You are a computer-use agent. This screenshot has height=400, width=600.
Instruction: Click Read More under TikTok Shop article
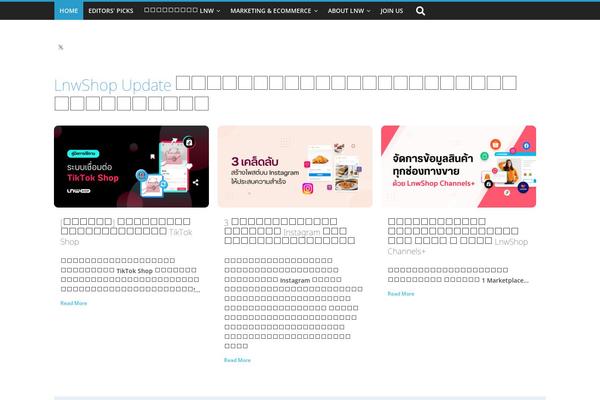[73, 303]
